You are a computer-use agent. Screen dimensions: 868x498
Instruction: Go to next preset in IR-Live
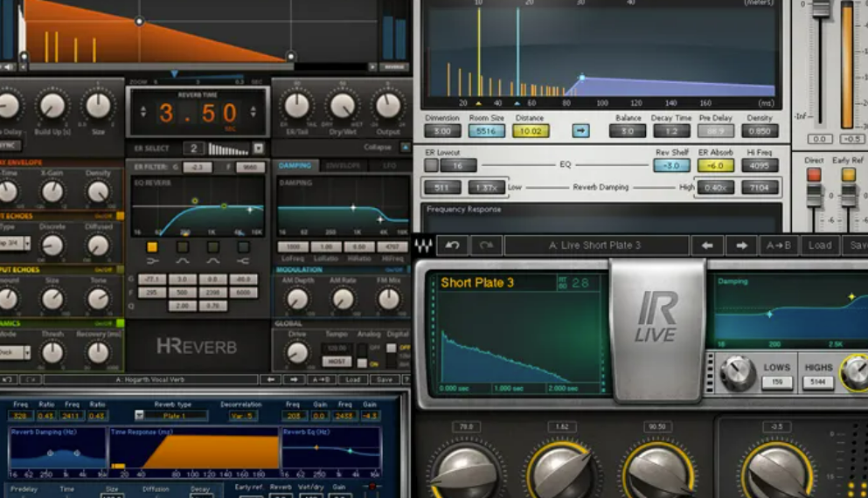(x=741, y=246)
